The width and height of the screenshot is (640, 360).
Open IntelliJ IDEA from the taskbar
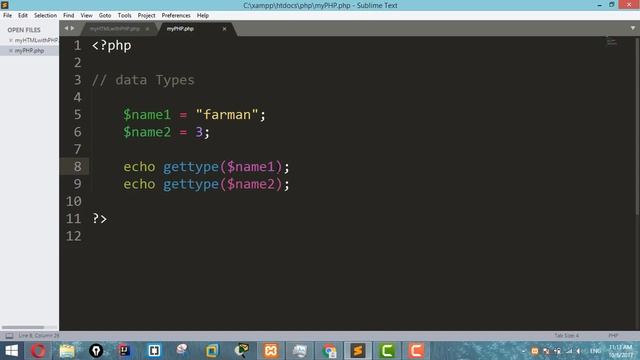pyautogui.click(x=125, y=351)
